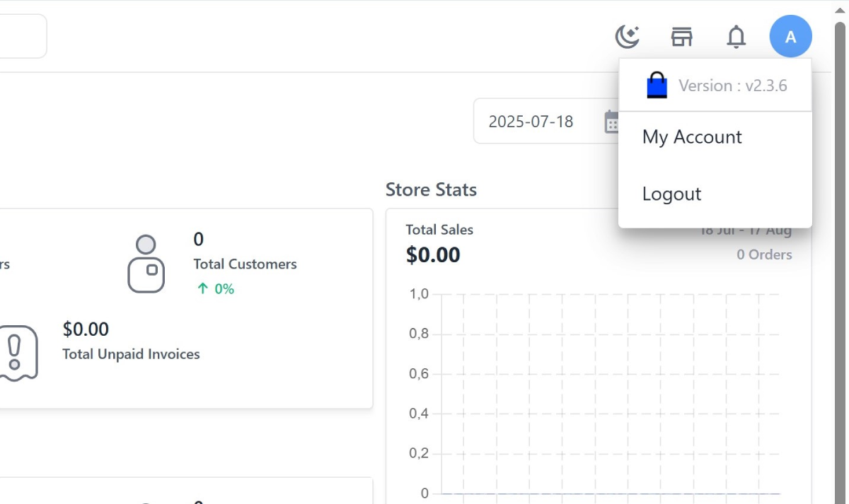The image size is (849, 504).
Task: Click the Store Stats heading
Action: point(431,189)
